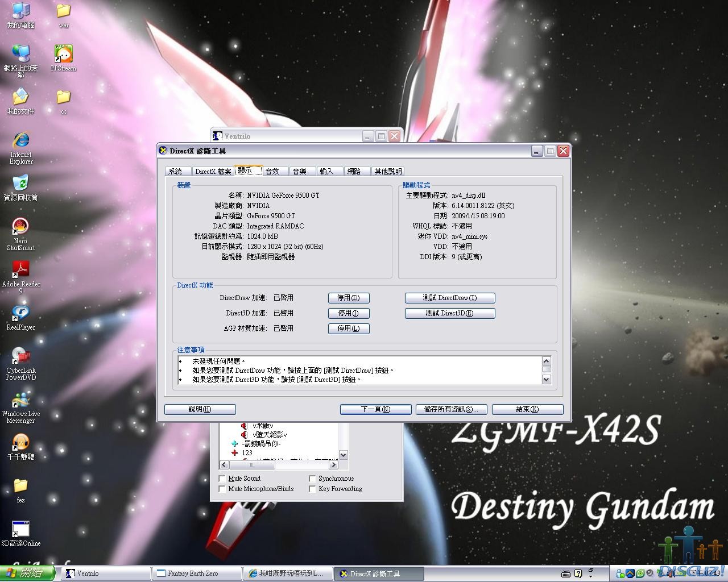Click Ventrilo horizontal scrollbar right arrow
The height and width of the screenshot is (582, 728).
[333, 464]
